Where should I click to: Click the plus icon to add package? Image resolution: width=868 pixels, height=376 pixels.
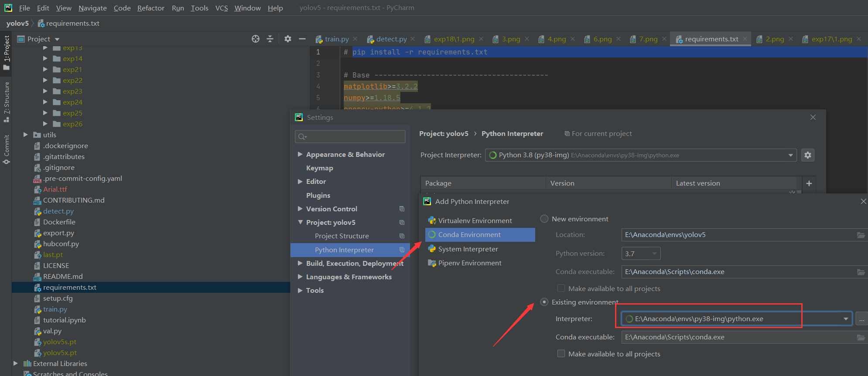click(809, 183)
